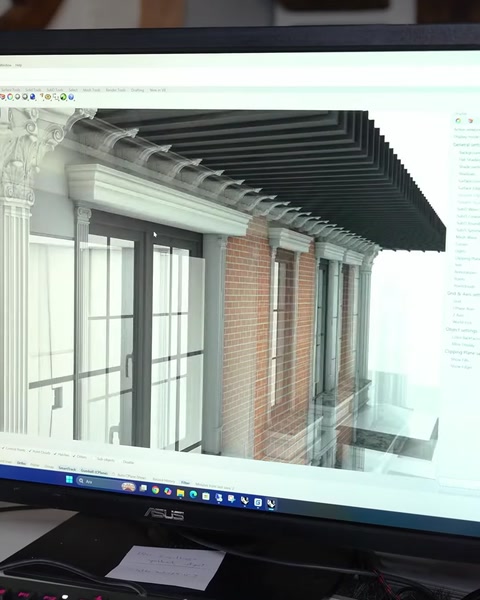Click the yellow eye visibility icon

click(48, 97)
